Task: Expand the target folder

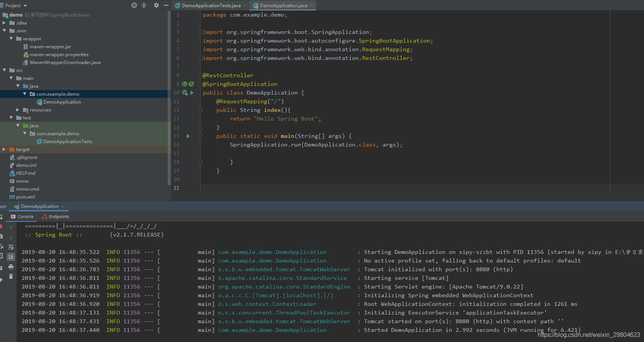Action: coord(4,150)
